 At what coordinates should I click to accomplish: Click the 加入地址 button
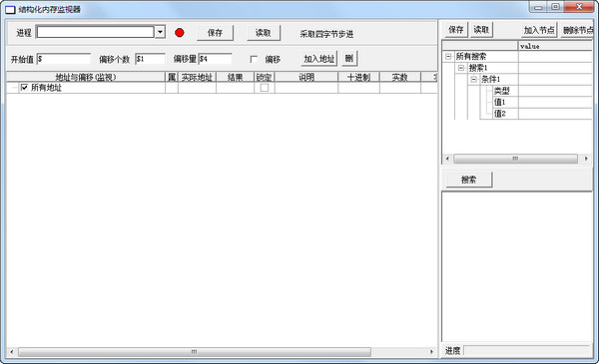(x=319, y=59)
